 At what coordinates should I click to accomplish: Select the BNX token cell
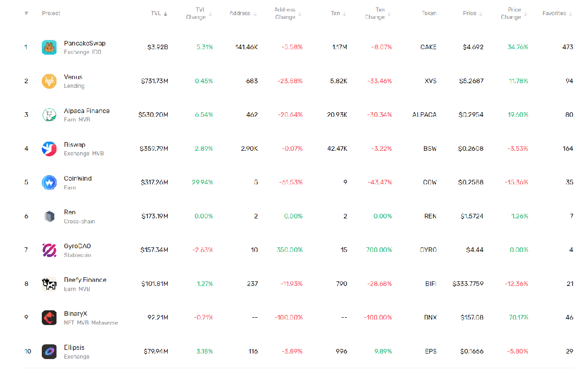tap(430, 317)
